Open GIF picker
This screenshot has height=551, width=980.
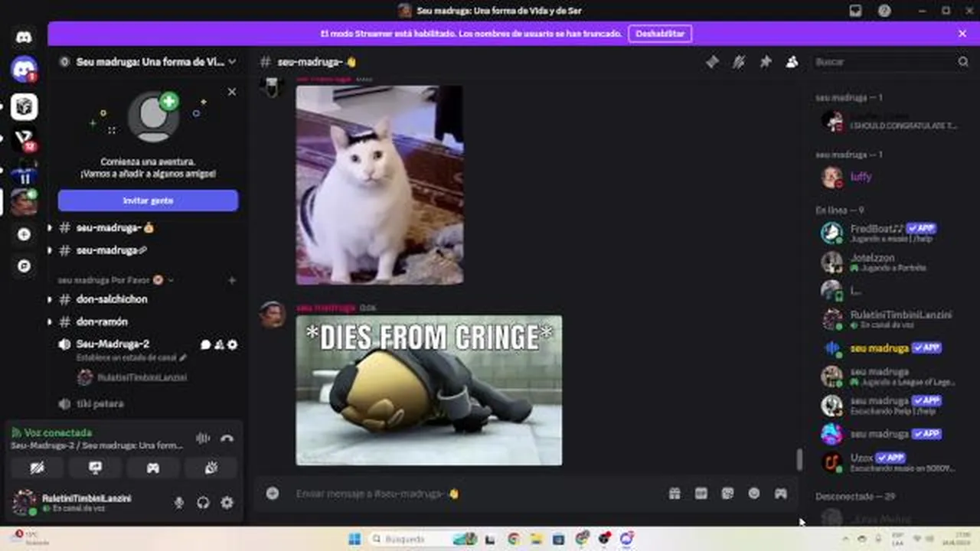(x=701, y=494)
